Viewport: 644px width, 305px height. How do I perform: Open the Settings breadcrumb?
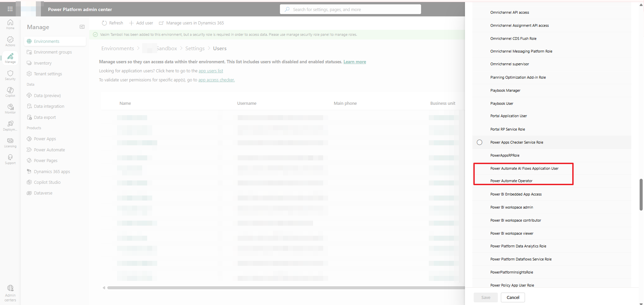pyautogui.click(x=195, y=49)
